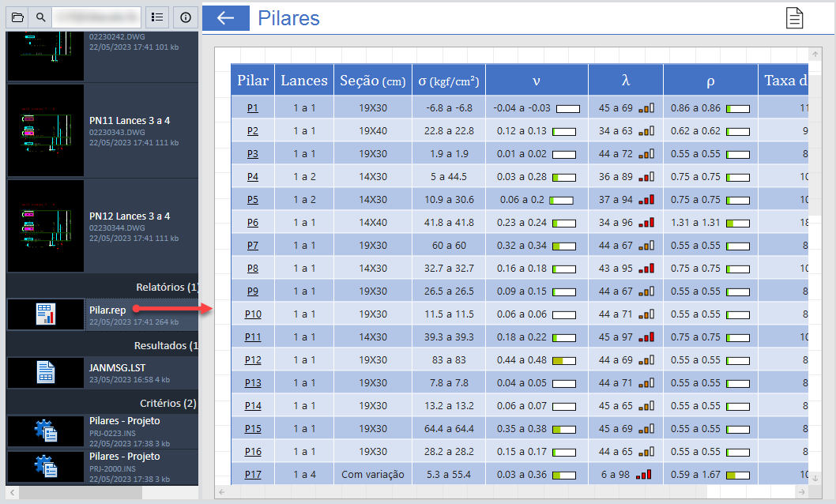Click the table's horizontal scrollbar right arrow

(802, 491)
